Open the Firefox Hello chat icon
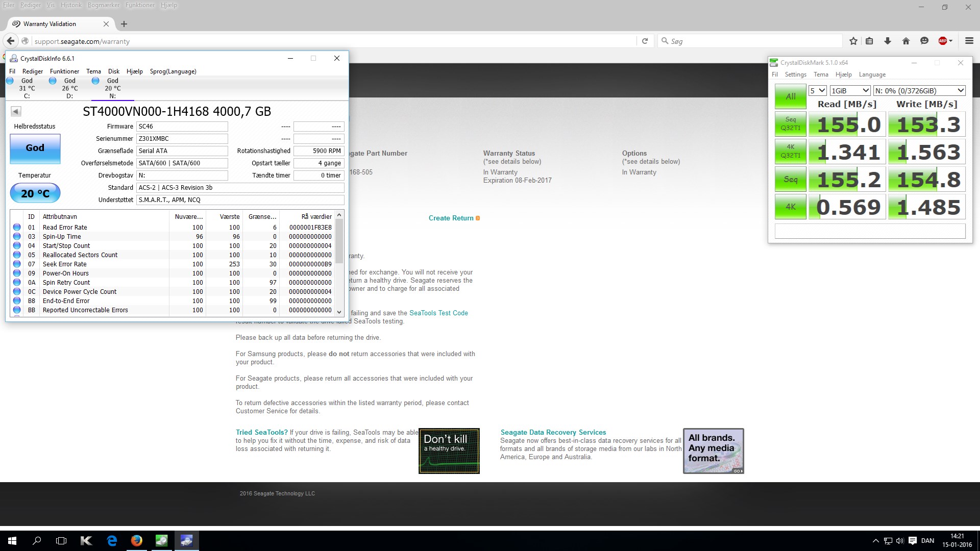Viewport: 980px width, 551px height. 924,41
